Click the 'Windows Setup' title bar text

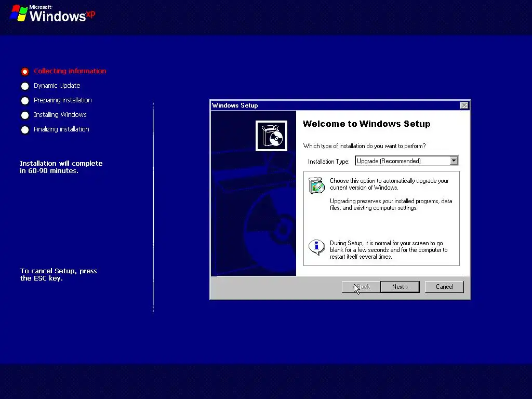click(x=235, y=105)
